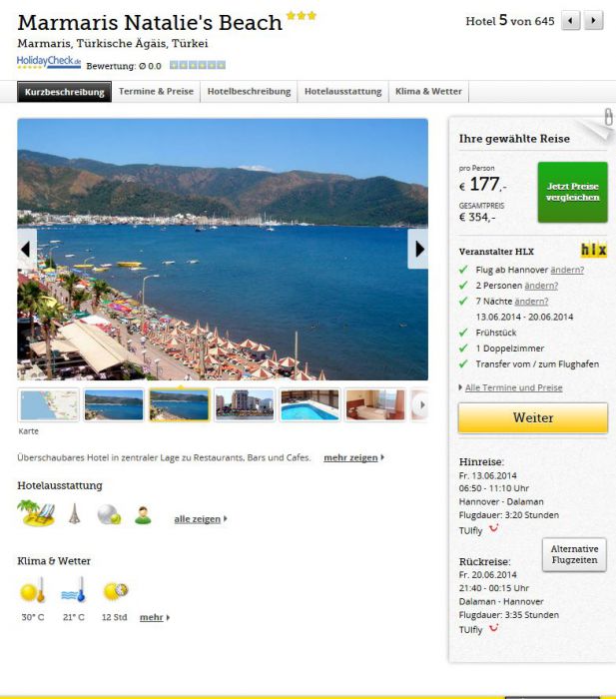Show next photo in main gallery
The width and height of the screenshot is (616, 699).
tap(418, 249)
